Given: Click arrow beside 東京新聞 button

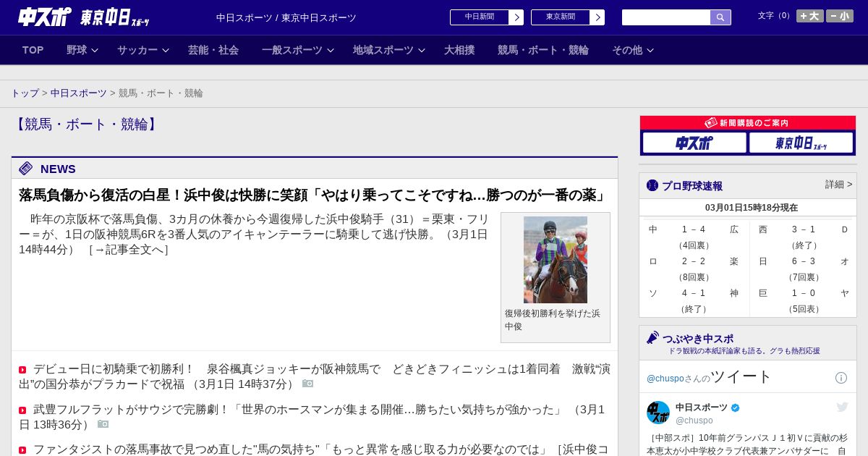Looking at the screenshot, I should 597,17.
